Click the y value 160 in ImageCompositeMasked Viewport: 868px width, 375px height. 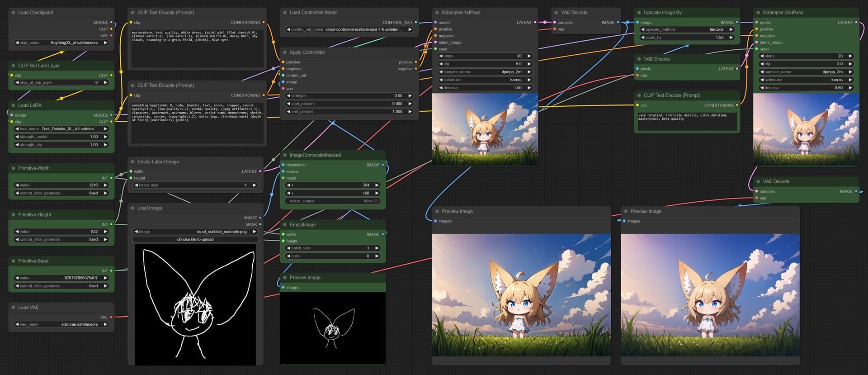coord(333,193)
